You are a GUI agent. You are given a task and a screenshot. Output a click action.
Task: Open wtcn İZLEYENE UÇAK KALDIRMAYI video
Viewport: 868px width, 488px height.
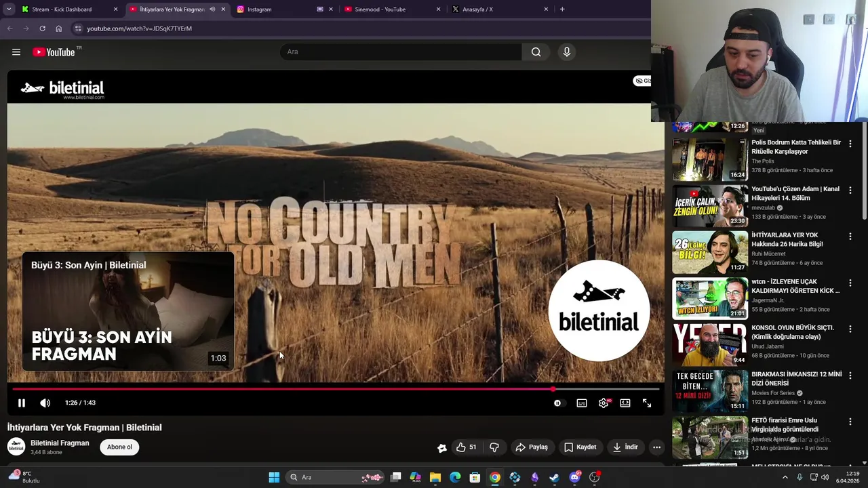point(795,286)
